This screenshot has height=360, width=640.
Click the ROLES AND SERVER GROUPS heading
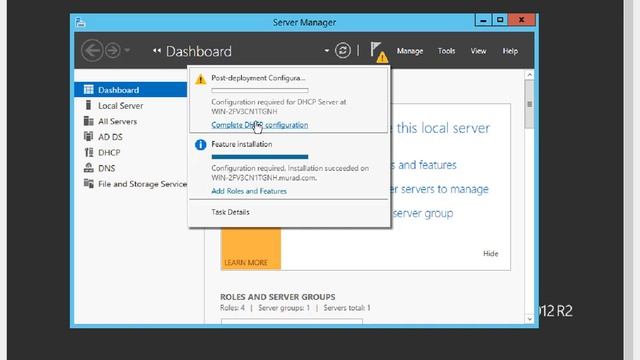pyautogui.click(x=278, y=297)
